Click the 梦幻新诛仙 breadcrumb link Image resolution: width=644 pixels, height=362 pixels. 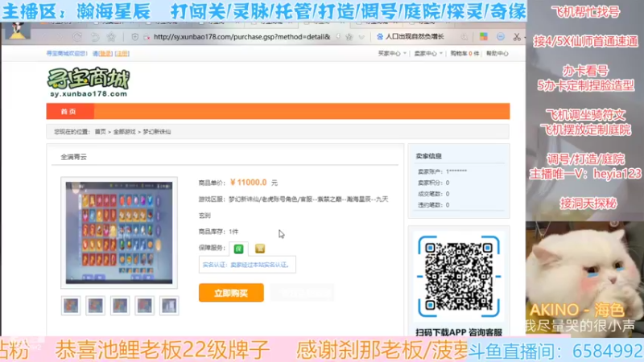click(156, 132)
